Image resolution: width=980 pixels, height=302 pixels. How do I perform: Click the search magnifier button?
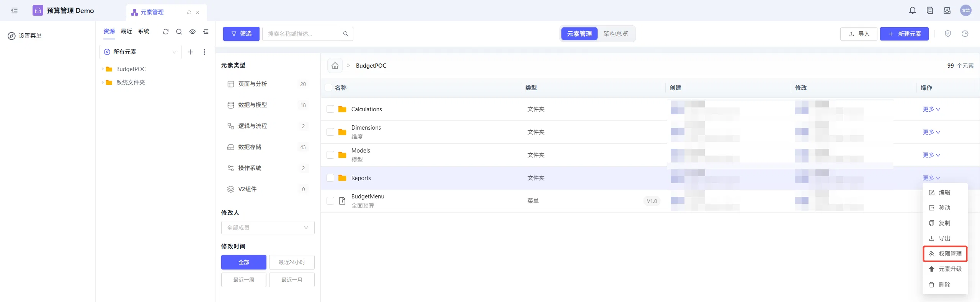point(346,34)
